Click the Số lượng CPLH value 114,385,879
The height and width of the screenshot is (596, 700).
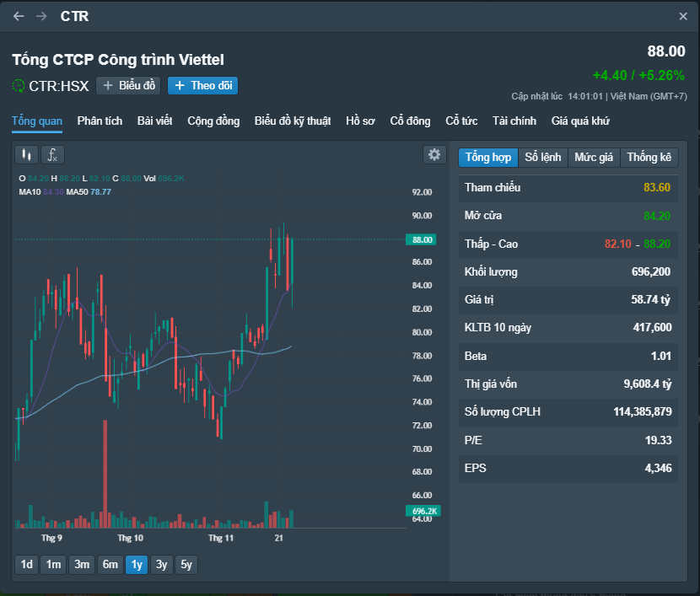(x=643, y=411)
